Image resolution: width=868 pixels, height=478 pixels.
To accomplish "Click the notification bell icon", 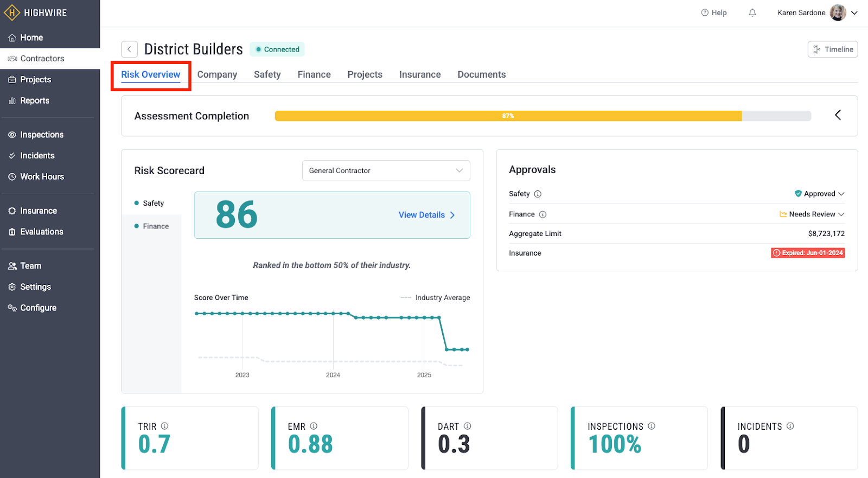I will [752, 13].
